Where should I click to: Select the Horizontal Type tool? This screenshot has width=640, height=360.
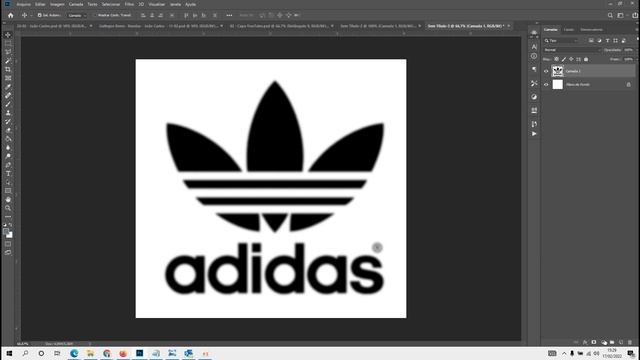coord(8,173)
